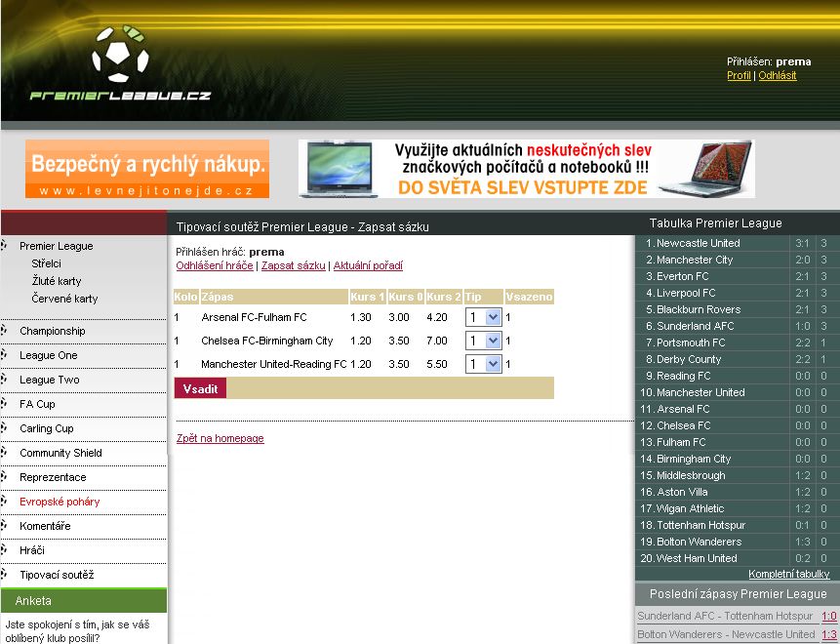The width and height of the screenshot is (840, 644).
Task: Open Tip dropdown for Chelsea FC-Birmingham City
Action: coord(483,341)
